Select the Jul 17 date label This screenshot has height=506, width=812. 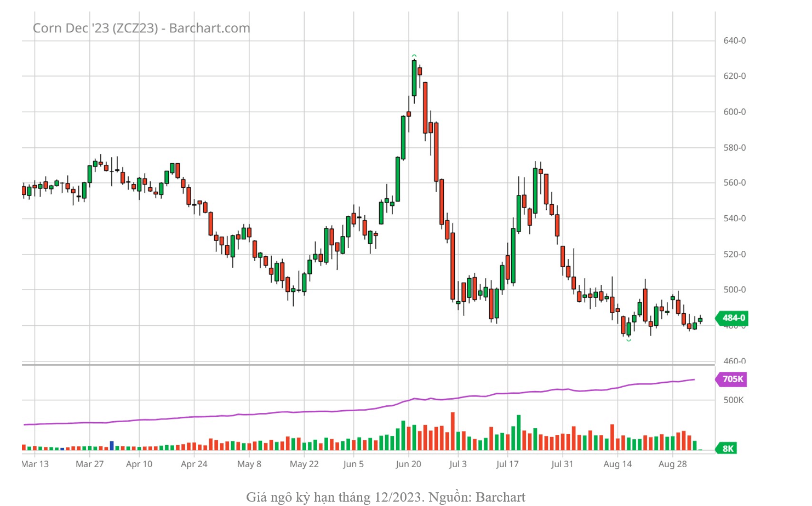click(507, 464)
